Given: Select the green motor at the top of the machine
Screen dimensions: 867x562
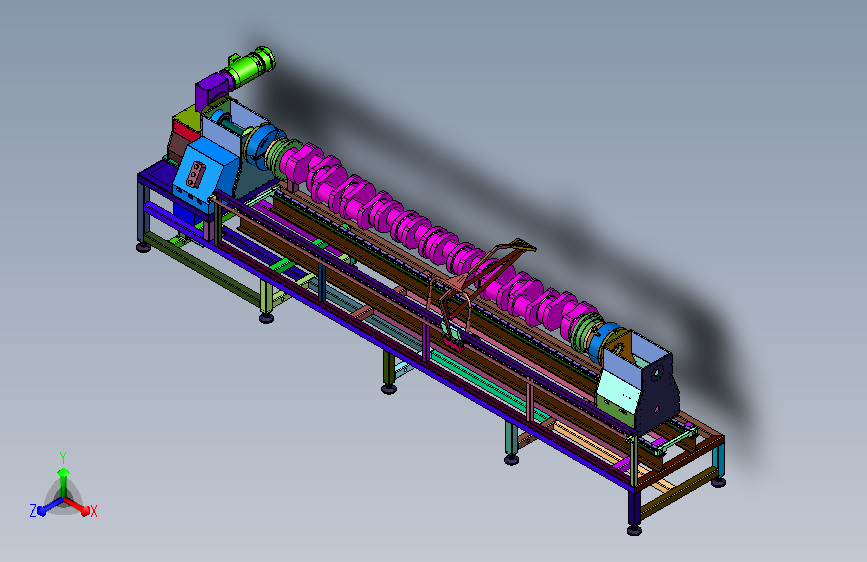Looking at the screenshot, I should point(248,67).
